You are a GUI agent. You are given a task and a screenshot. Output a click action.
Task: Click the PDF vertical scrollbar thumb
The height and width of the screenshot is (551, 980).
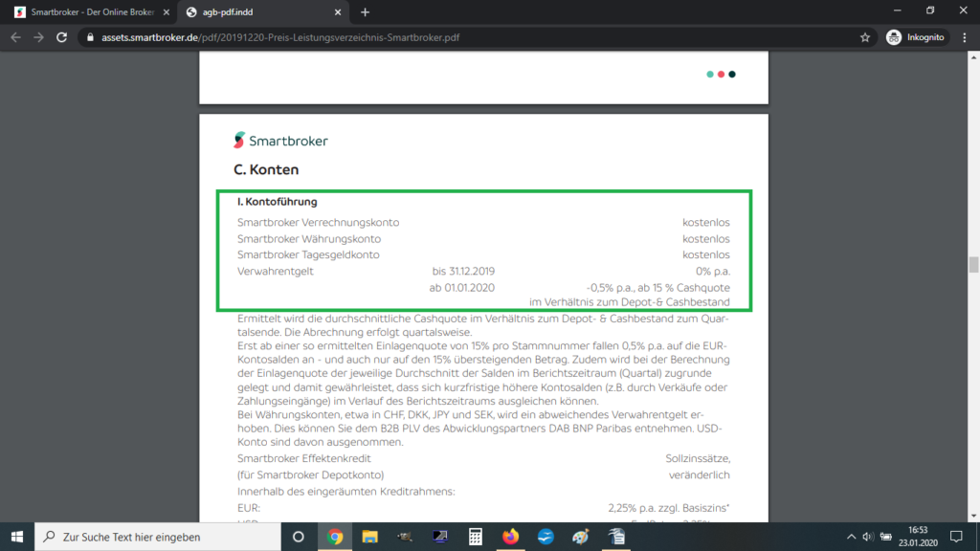[973, 264]
